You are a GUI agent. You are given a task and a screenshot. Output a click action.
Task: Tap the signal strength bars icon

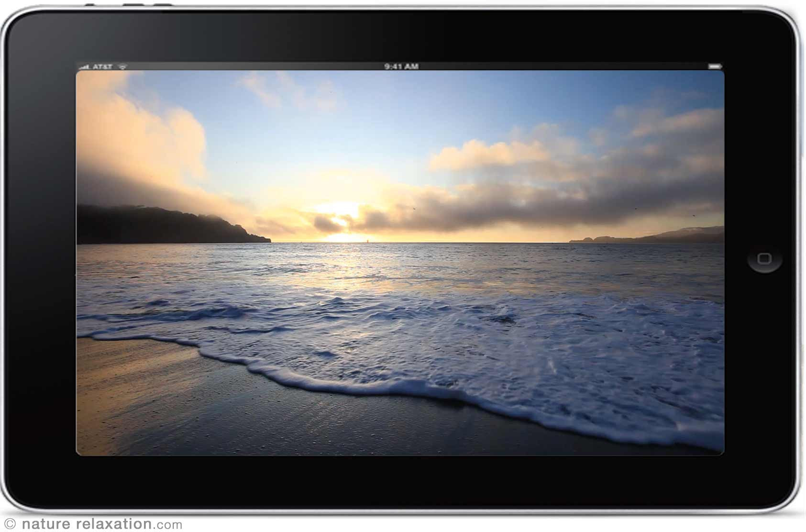click(85, 66)
